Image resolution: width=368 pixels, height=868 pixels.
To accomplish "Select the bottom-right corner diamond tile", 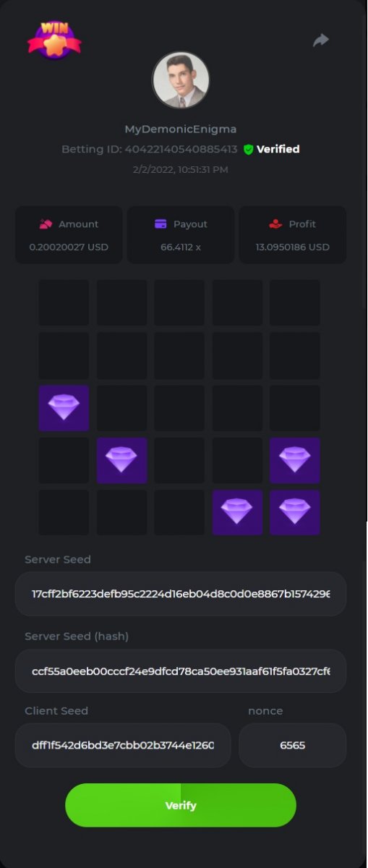I will [x=295, y=512].
